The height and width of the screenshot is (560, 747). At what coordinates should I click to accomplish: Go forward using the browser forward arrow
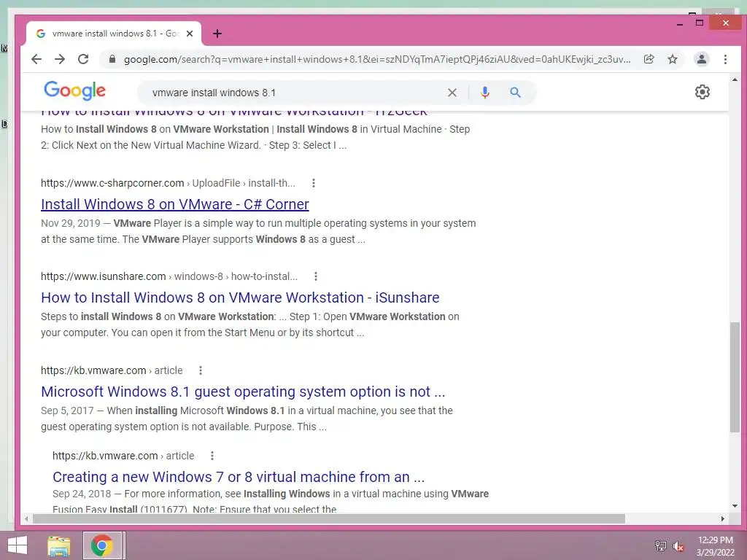(x=60, y=59)
